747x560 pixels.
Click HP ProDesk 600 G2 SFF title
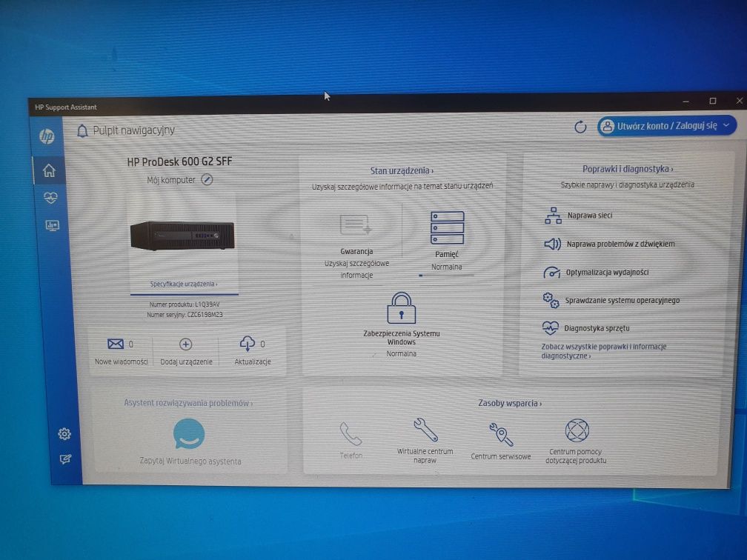click(x=179, y=161)
